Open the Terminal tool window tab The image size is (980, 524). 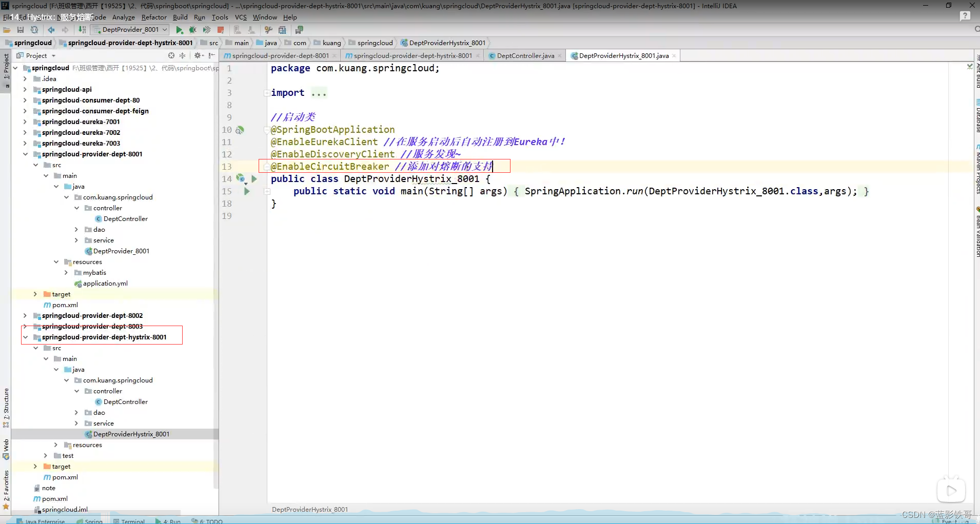pos(129,521)
